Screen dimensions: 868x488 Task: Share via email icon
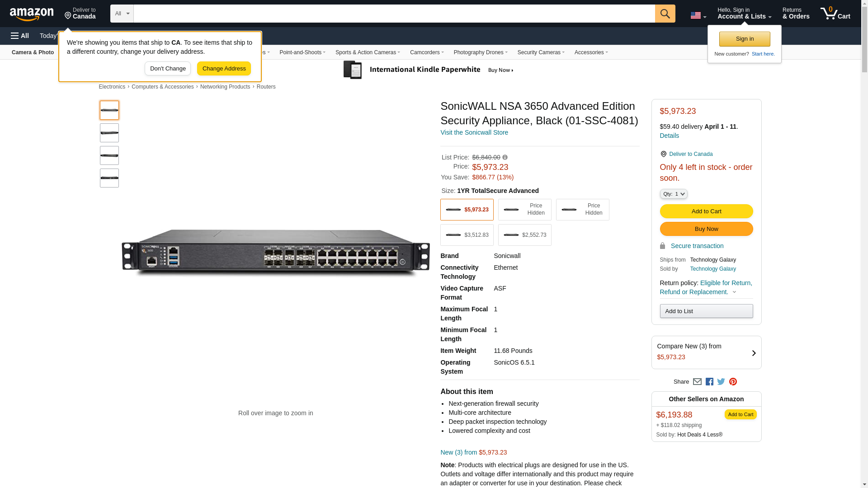pyautogui.click(x=697, y=382)
